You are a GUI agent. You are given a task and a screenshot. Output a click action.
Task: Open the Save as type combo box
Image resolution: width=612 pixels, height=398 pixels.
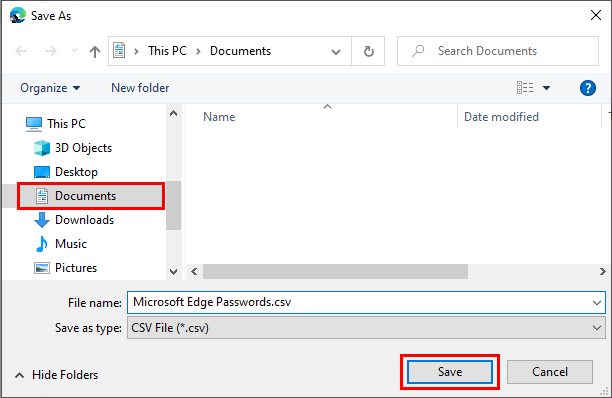click(x=366, y=328)
